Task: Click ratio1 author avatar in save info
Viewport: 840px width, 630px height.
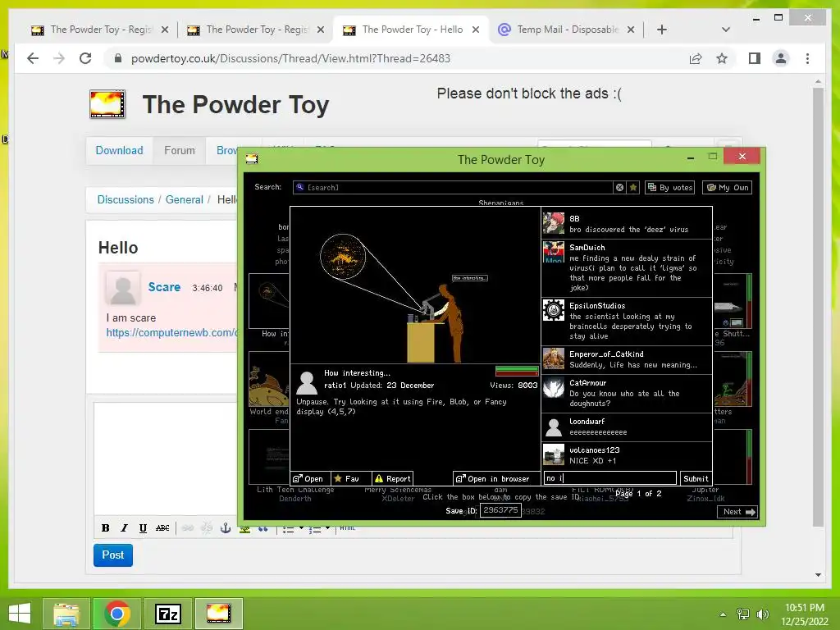Action: click(x=307, y=382)
